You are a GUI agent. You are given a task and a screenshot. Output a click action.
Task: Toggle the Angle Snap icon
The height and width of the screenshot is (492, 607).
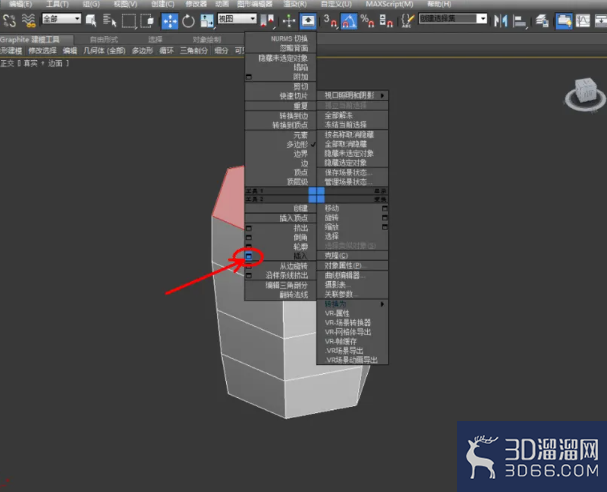(x=349, y=21)
